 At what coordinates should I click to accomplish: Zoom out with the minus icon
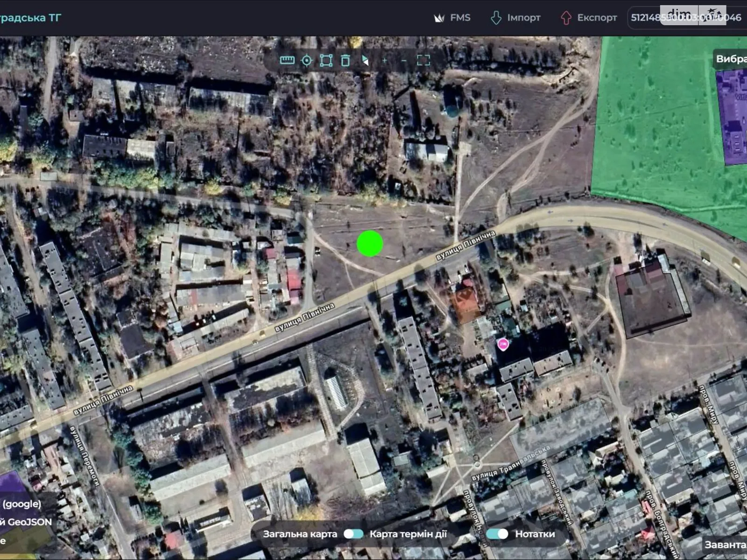pos(404,60)
